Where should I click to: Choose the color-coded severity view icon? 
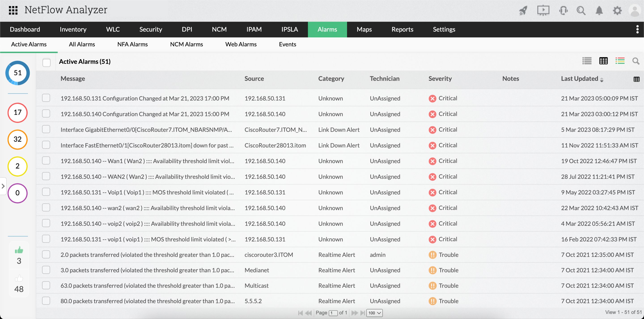620,61
